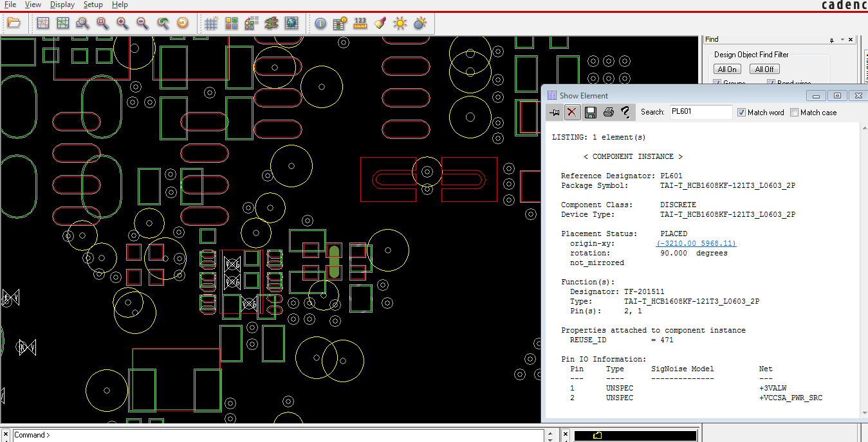The image size is (868, 442).
Task: Select the Measure ruler 123 tool
Action: (360, 23)
